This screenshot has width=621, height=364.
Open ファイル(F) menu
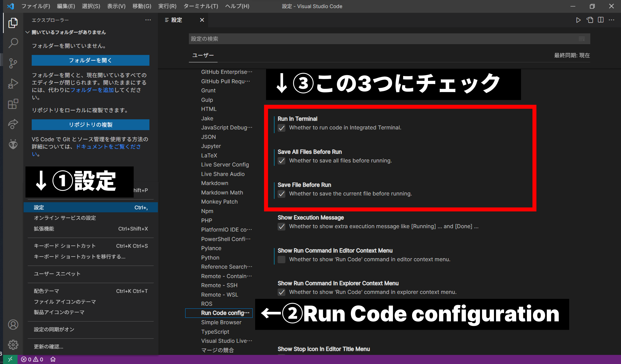(x=36, y=6)
